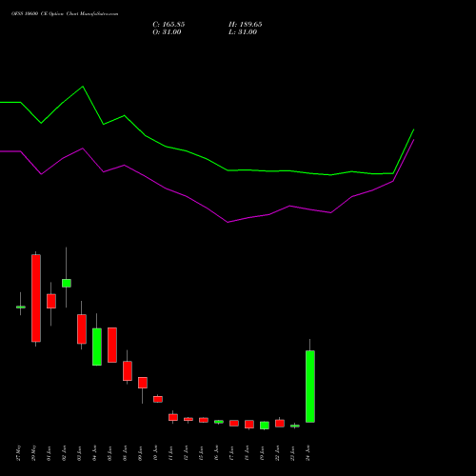The image size is (476, 476).
Task: Click the green indicator line's peak
Action: [83, 87]
